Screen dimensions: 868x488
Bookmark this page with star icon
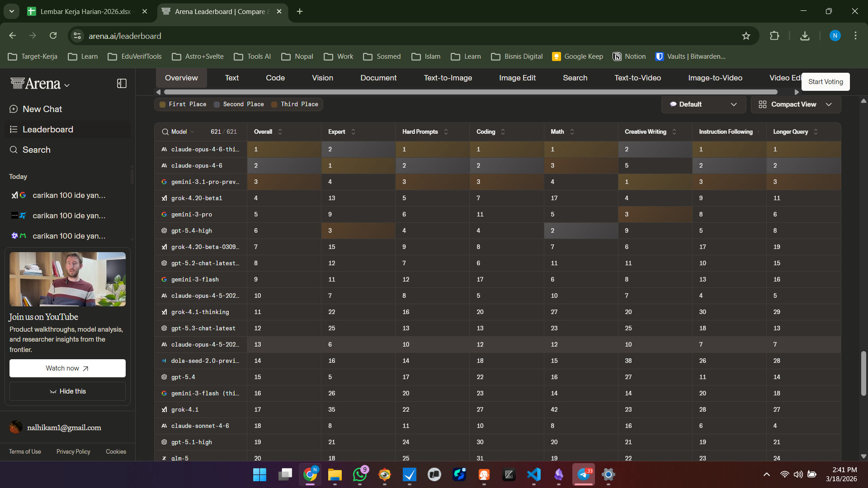click(x=746, y=36)
